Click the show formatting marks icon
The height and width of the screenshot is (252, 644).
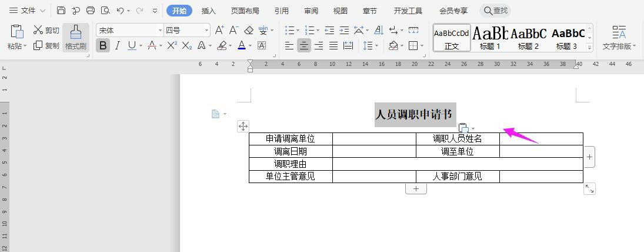coord(393,30)
